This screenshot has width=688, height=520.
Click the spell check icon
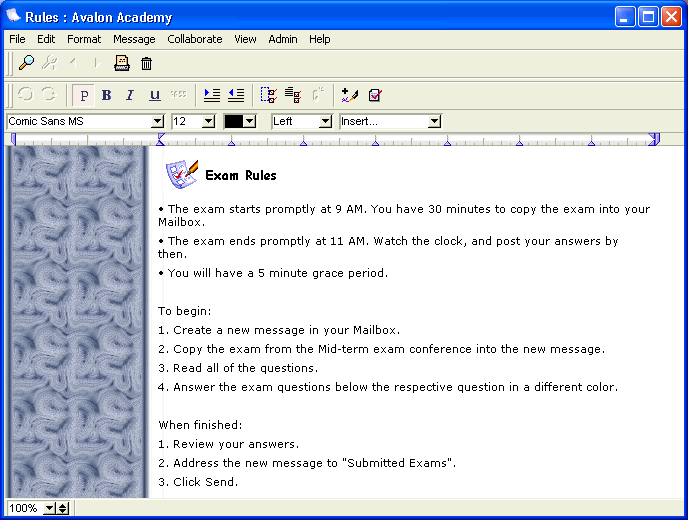pos(349,95)
